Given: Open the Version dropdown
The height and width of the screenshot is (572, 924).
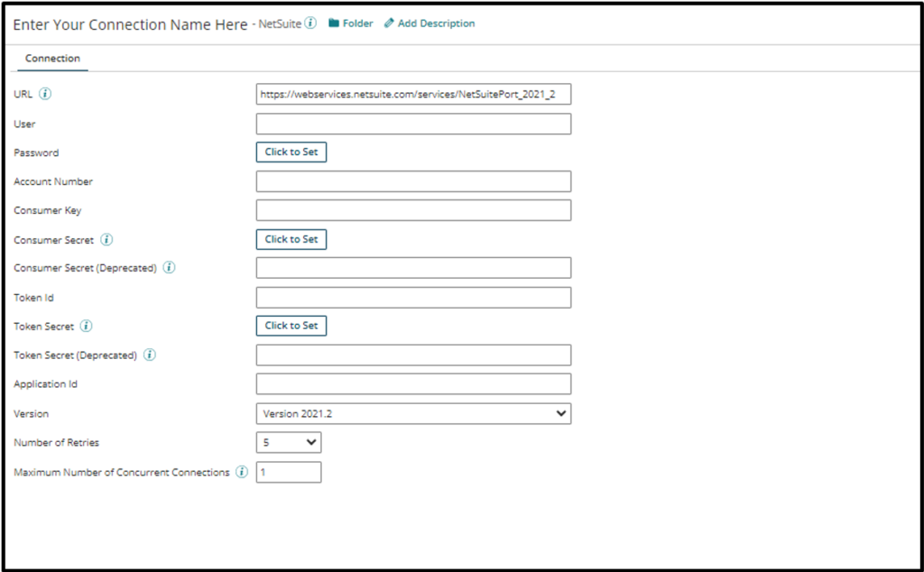Looking at the screenshot, I should coord(413,413).
